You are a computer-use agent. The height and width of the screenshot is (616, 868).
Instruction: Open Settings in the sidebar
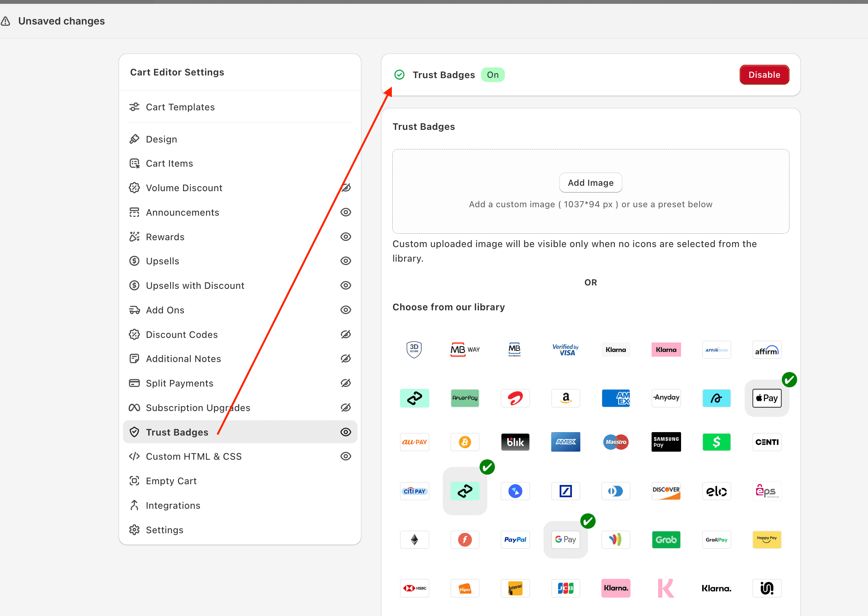point(240,530)
